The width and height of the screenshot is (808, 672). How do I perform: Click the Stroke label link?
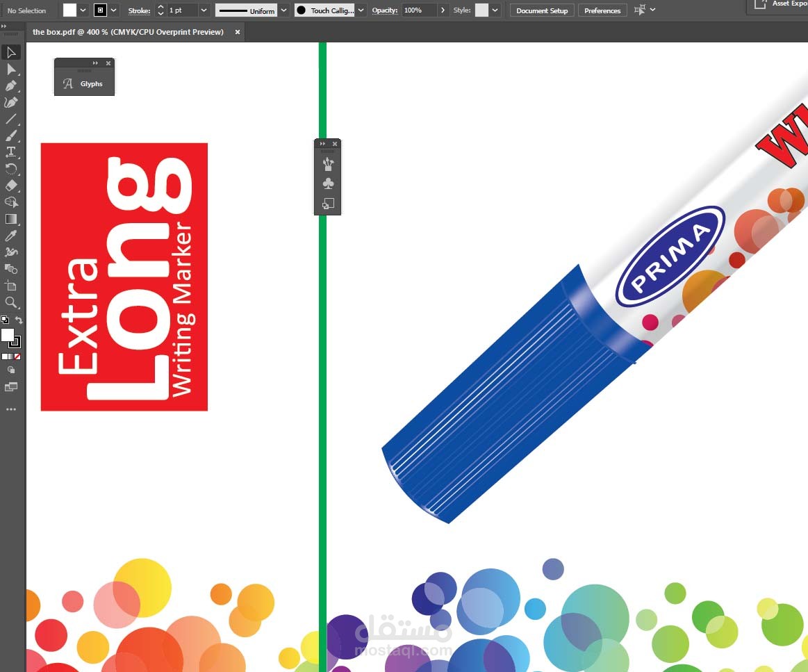139,11
